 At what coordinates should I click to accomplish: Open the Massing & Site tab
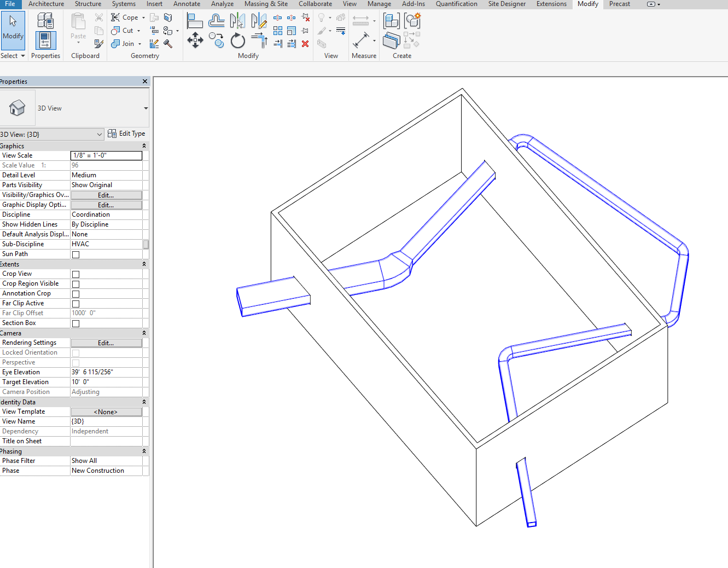266,4
